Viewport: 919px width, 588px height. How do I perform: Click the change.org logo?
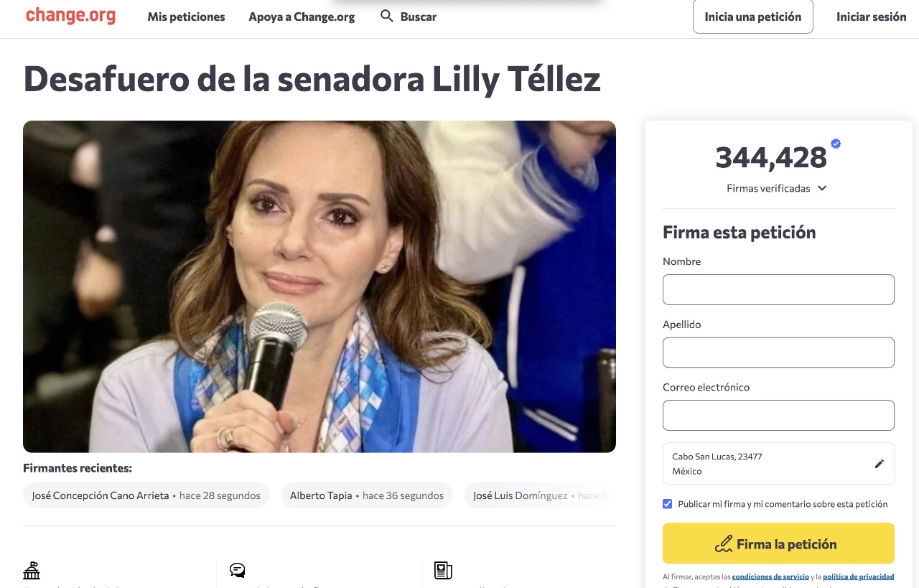70,16
